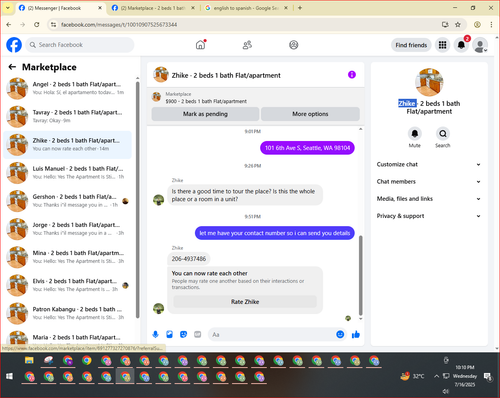Open Luis Manuel conversation
The image size is (500, 398).
68,173
